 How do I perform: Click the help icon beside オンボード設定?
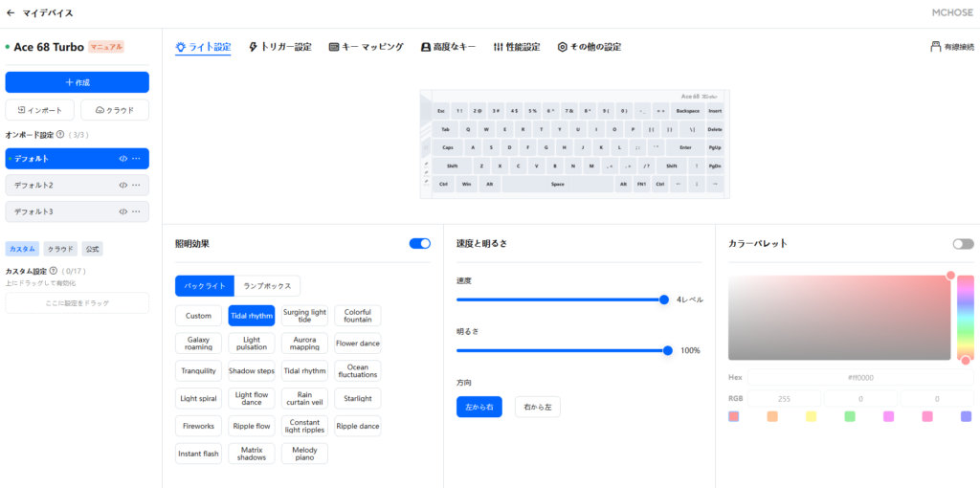60,135
